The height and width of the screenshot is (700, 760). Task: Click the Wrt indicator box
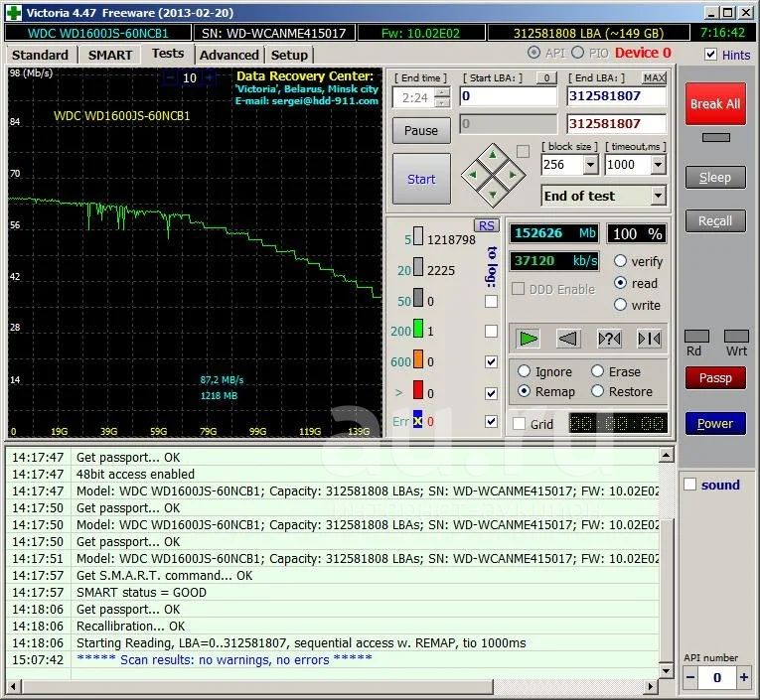pos(736,337)
